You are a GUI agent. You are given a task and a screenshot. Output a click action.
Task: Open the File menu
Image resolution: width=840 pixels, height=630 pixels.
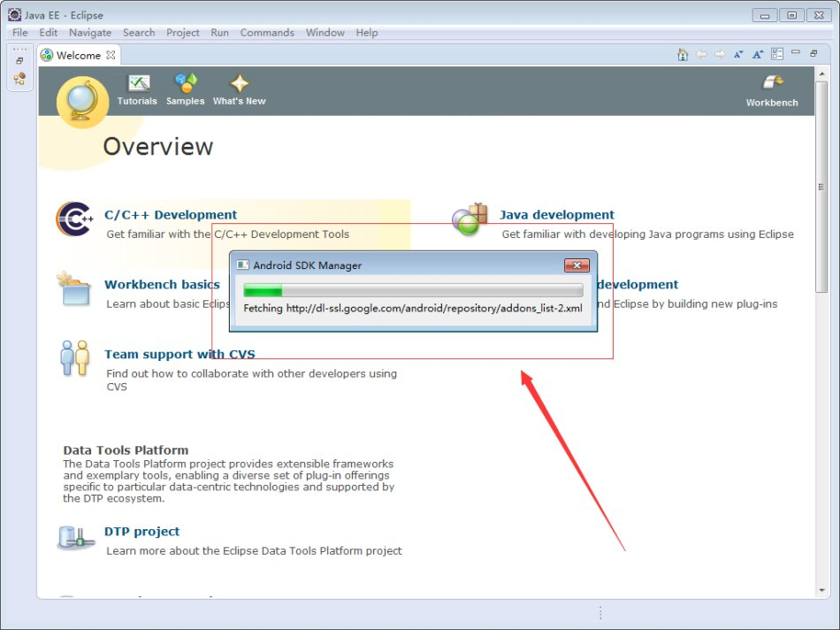coord(19,33)
